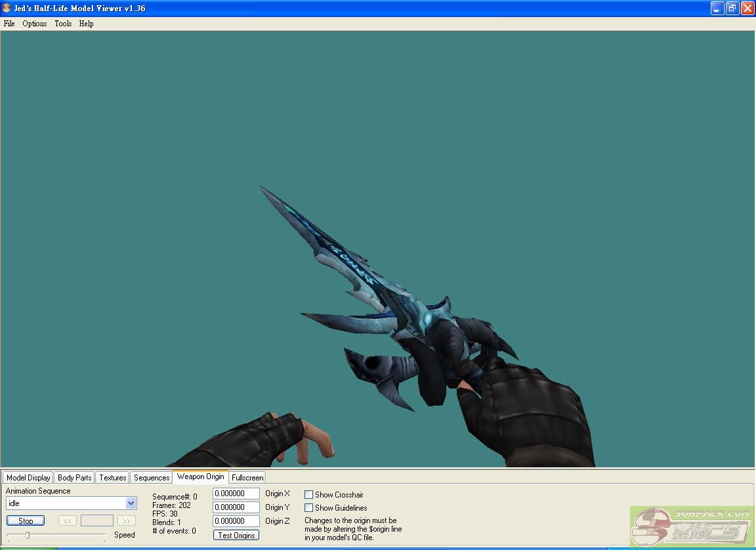Go to the Textures tab
756x550 pixels.
[x=112, y=478]
